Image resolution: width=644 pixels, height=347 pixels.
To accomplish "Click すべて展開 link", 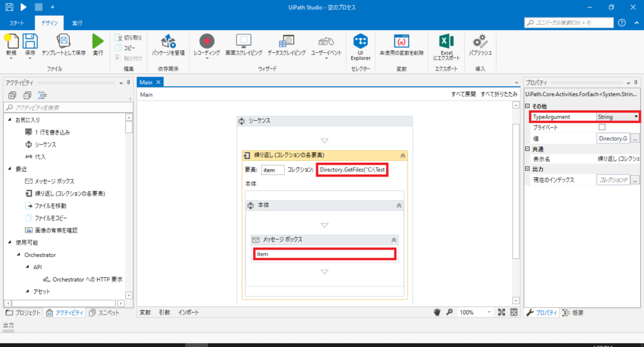I will [x=464, y=94].
